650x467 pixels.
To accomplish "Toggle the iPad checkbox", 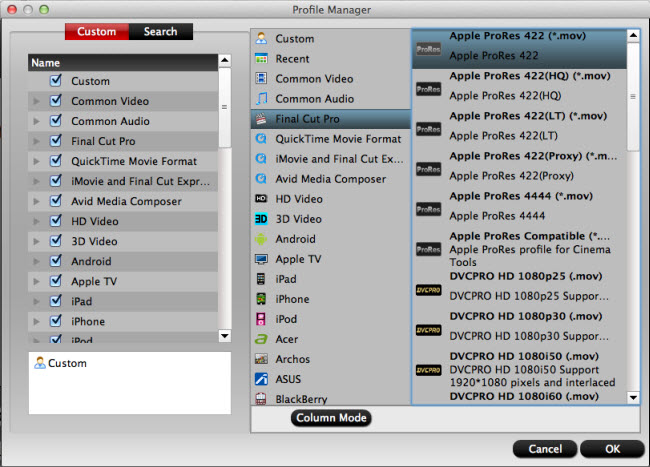I will click(56, 301).
